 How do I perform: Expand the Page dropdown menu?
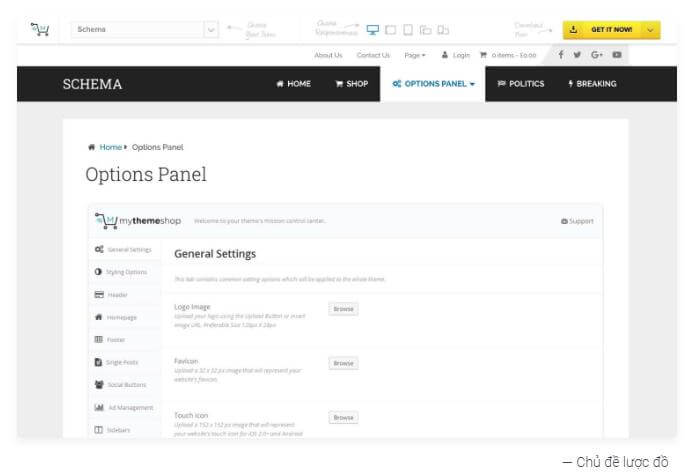click(415, 55)
